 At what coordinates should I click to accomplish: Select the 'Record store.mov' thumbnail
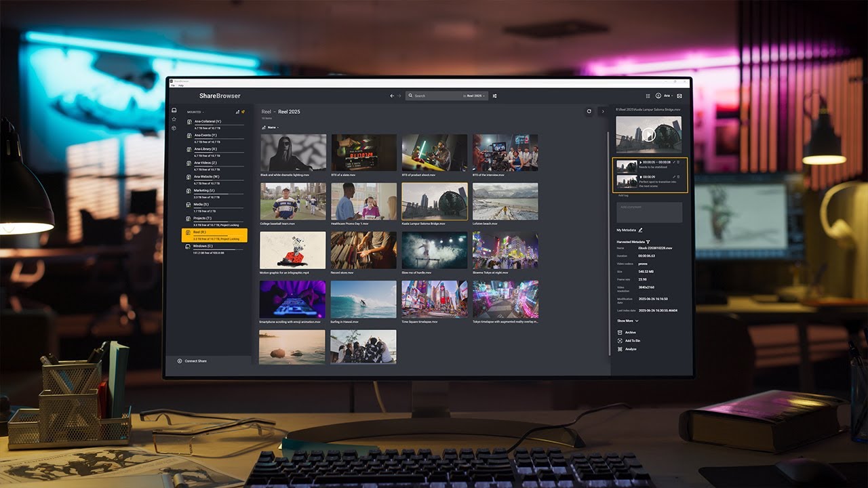pyautogui.click(x=363, y=251)
